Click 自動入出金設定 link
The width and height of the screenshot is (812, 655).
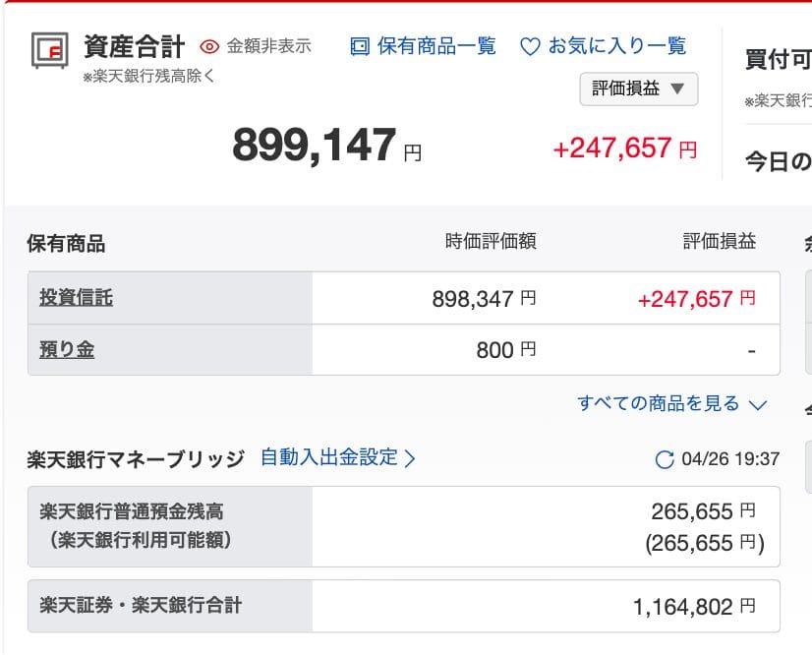point(329,457)
